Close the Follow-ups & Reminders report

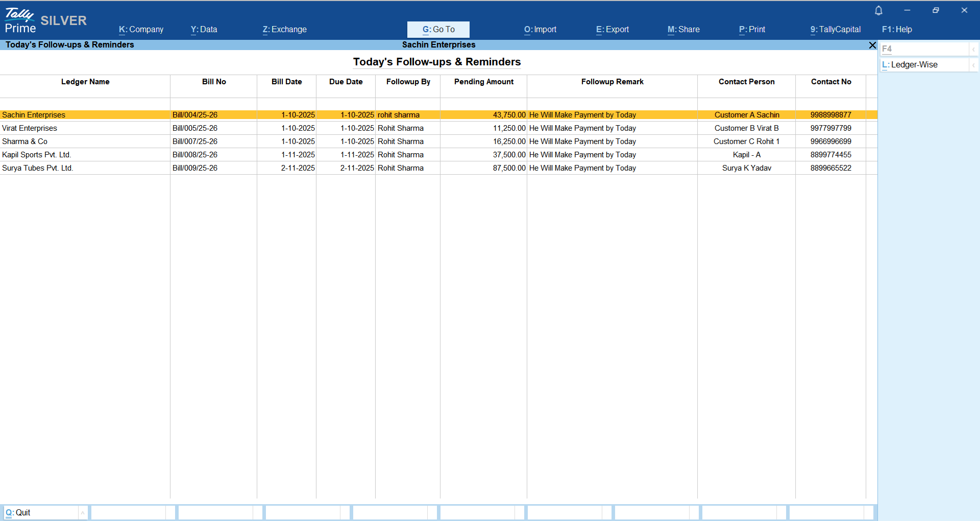[872, 45]
